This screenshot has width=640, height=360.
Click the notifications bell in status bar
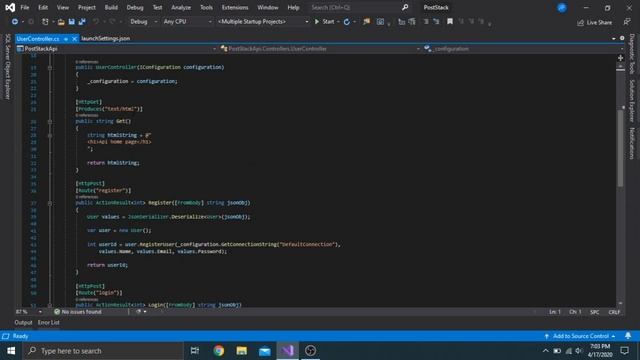point(628,336)
